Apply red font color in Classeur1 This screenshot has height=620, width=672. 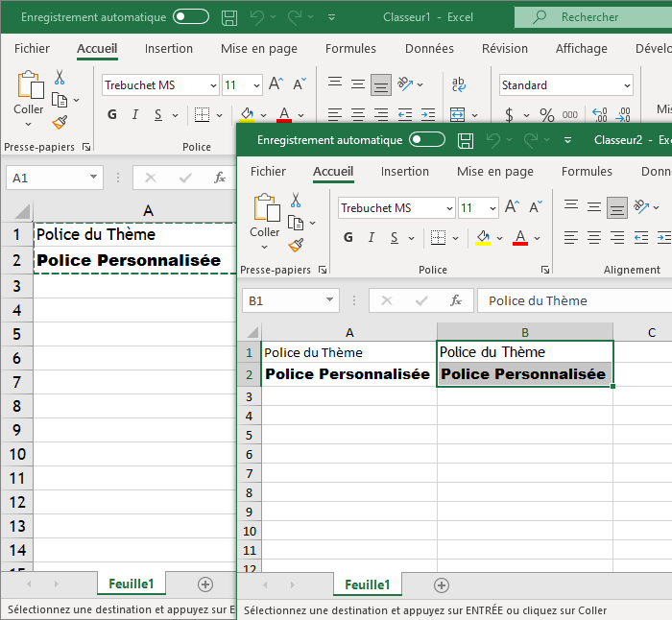[284, 115]
